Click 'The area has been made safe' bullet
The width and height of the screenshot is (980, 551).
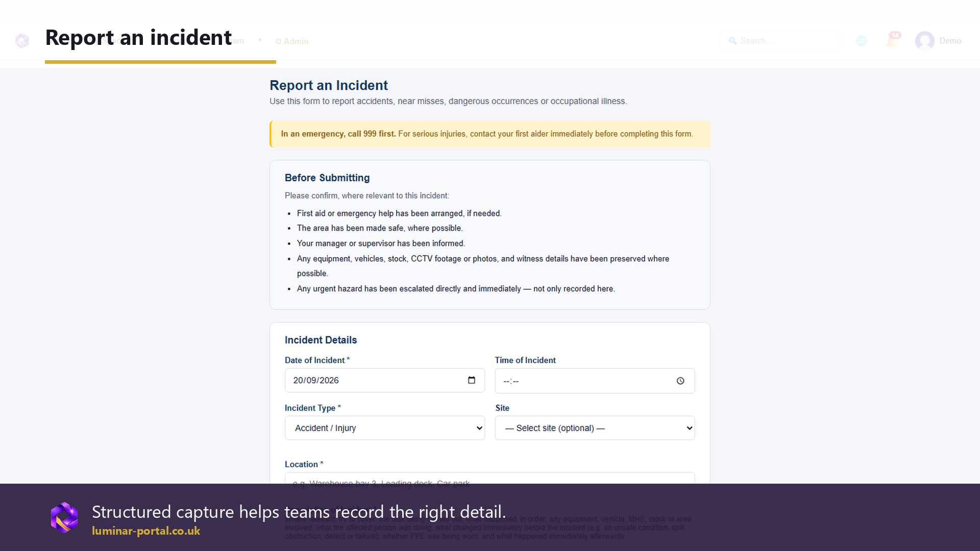tap(380, 228)
